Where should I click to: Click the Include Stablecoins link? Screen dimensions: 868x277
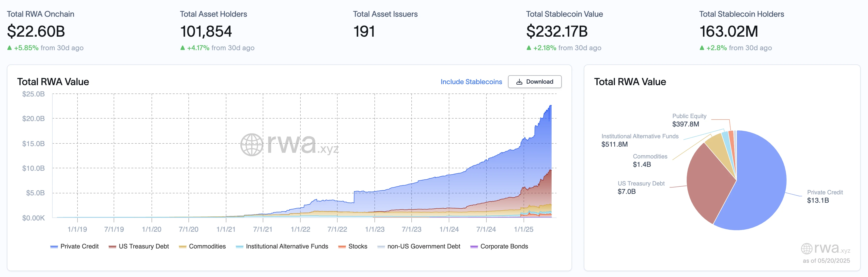pyautogui.click(x=471, y=82)
